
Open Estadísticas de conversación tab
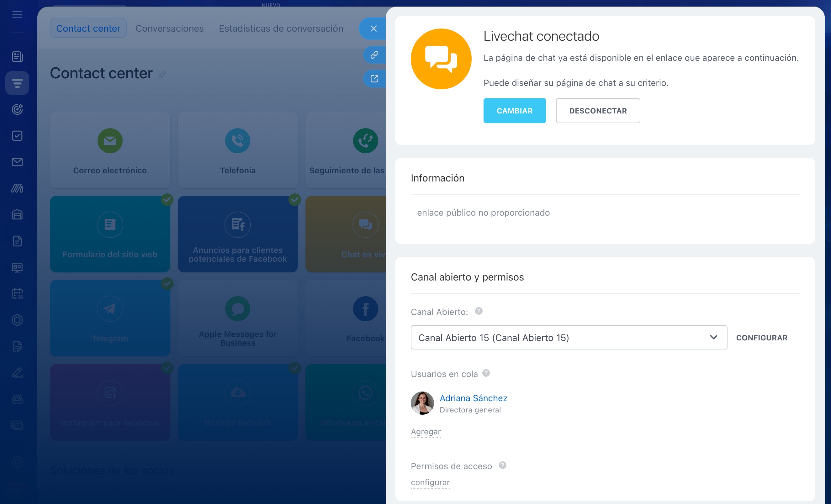coord(281,28)
